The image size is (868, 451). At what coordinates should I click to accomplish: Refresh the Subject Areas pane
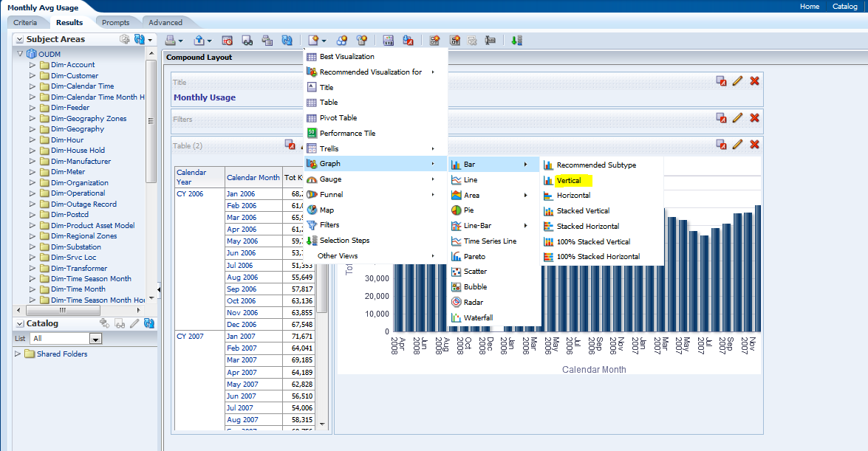tap(139, 39)
